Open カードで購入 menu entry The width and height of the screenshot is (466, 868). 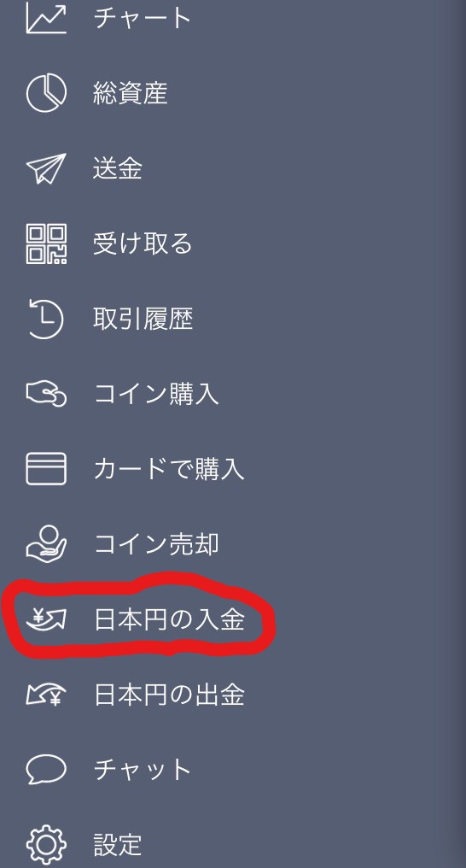(169, 469)
